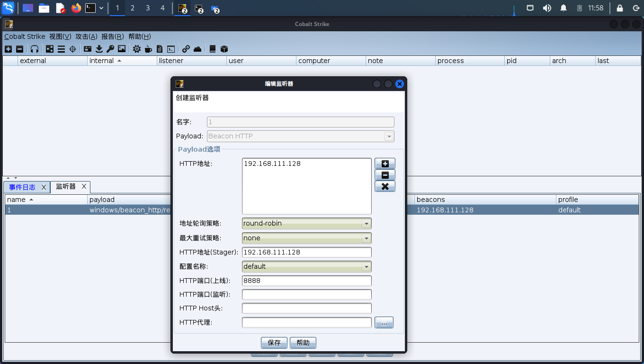The width and height of the screenshot is (644, 364).
Task: Clear HTTP addresses with X button
Action: point(385,186)
